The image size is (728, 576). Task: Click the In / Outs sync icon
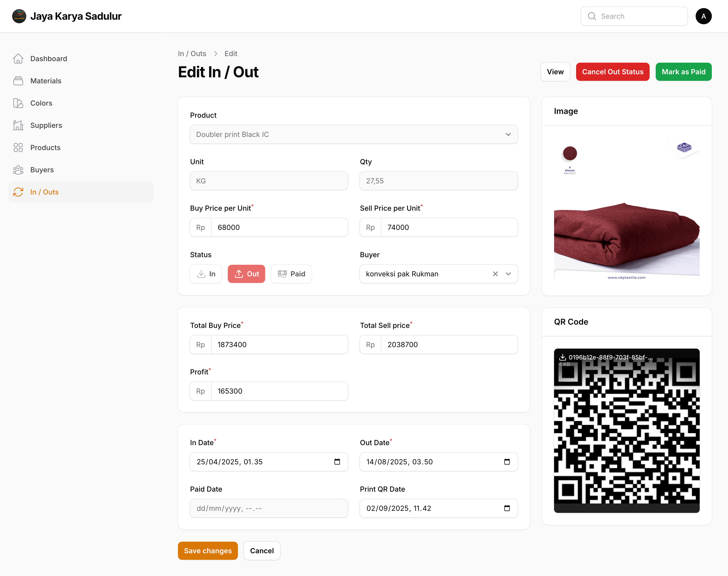tap(18, 192)
